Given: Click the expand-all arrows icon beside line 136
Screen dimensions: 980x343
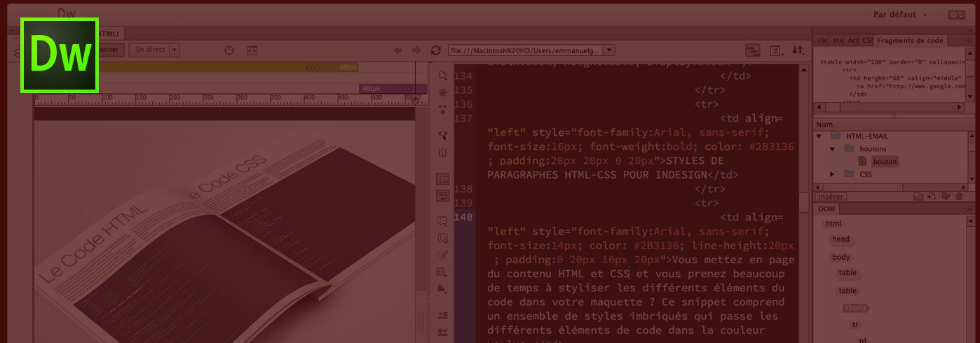Looking at the screenshot, I should click(442, 109).
